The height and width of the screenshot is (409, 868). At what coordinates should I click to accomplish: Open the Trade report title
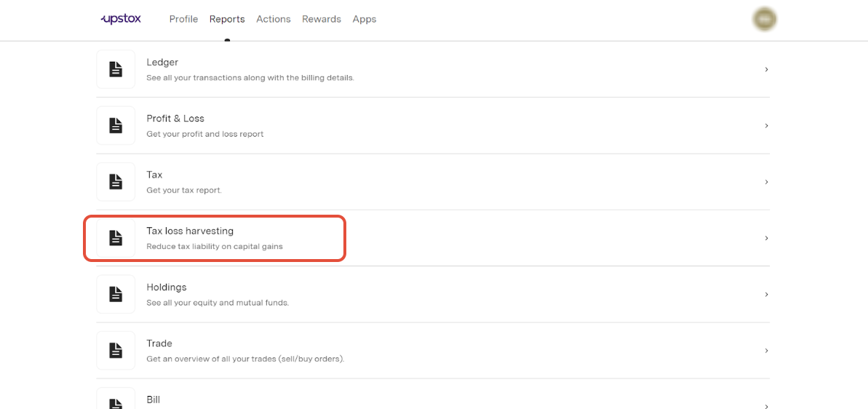click(159, 344)
